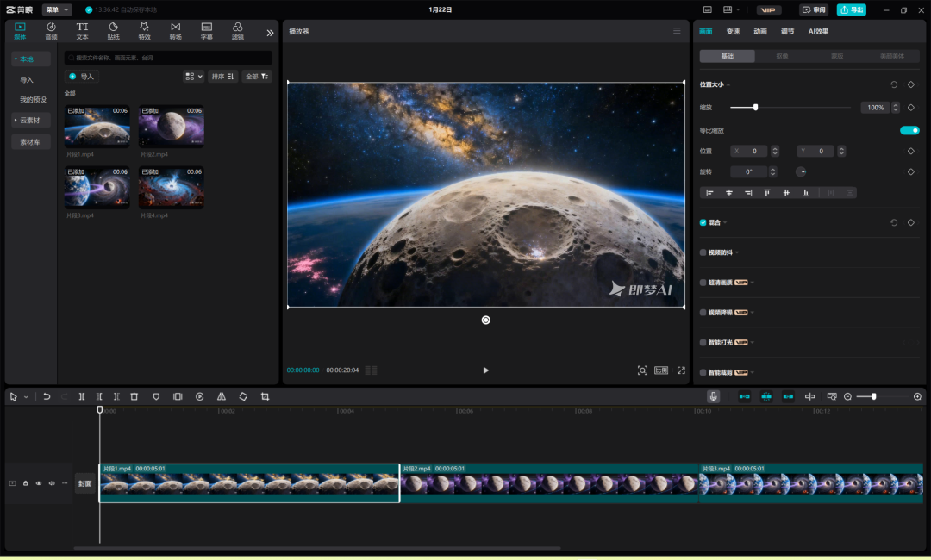Select the crop tool in timeline toolbar
931x560 pixels.
click(x=265, y=396)
